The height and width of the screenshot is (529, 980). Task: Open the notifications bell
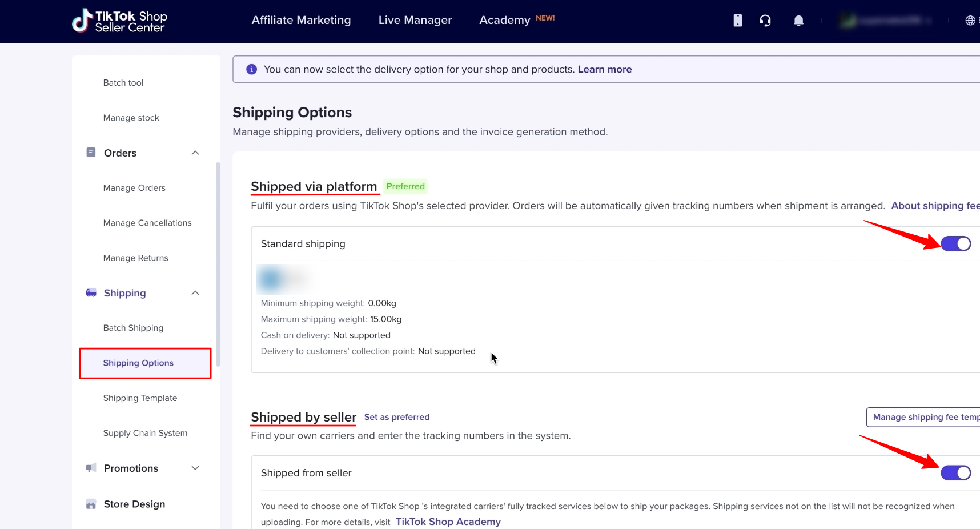click(798, 21)
